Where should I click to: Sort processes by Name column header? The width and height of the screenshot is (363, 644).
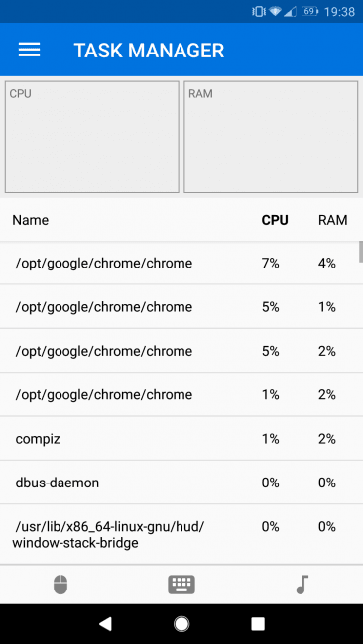point(30,220)
